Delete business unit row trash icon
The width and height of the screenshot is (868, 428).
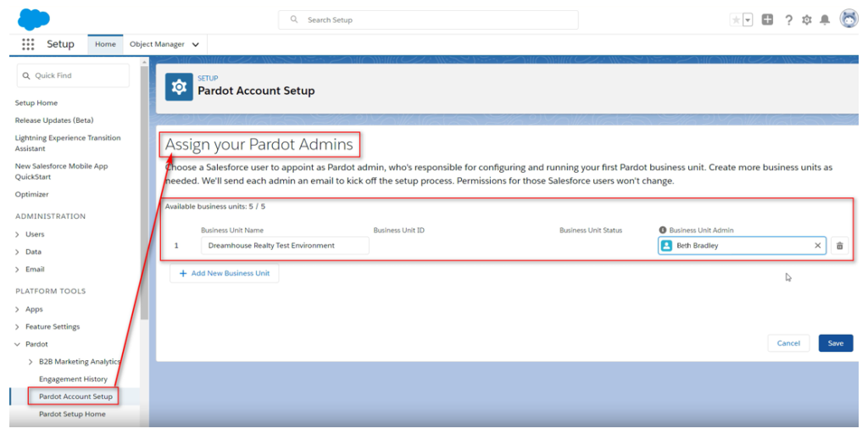tap(840, 246)
